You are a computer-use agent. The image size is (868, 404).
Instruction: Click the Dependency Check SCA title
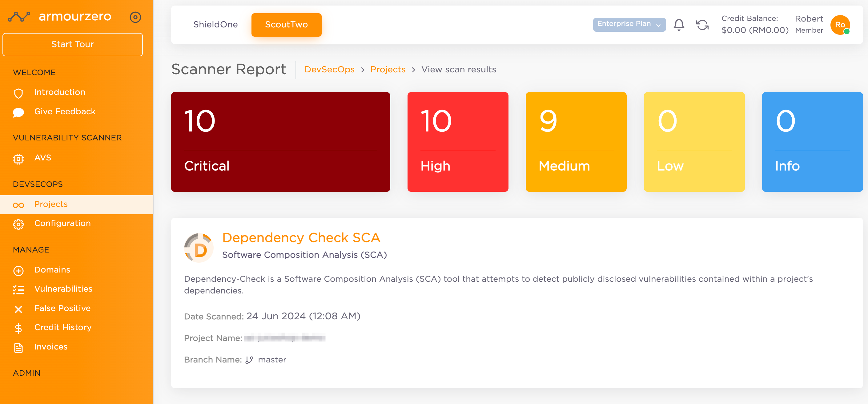tap(301, 238)
